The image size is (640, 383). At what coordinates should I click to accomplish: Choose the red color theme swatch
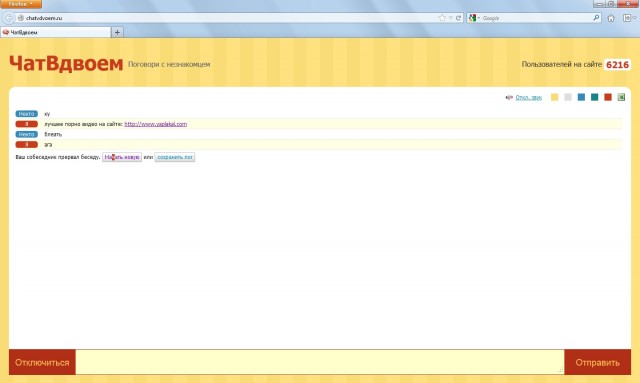[608, 97]
